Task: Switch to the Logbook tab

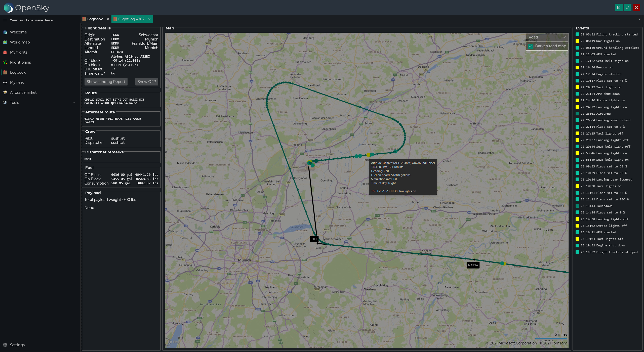Action: pos(95,19)
